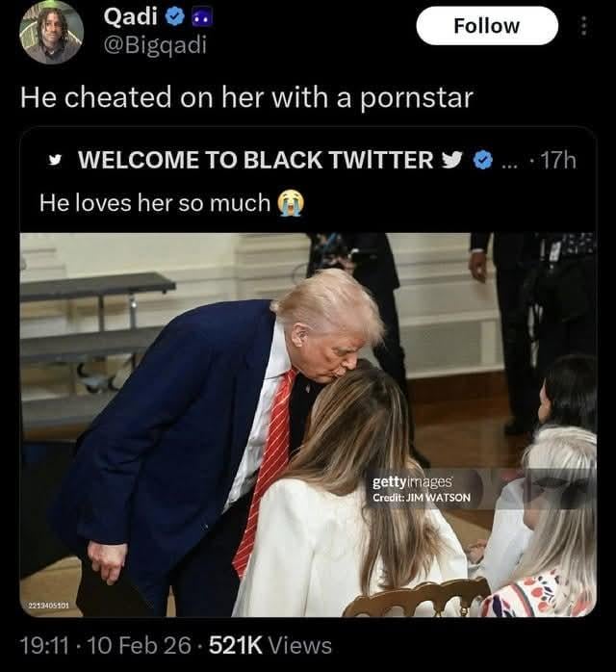Click the Follow button
The width and height of the screenshot is (616, 672).
coord(487,26)
